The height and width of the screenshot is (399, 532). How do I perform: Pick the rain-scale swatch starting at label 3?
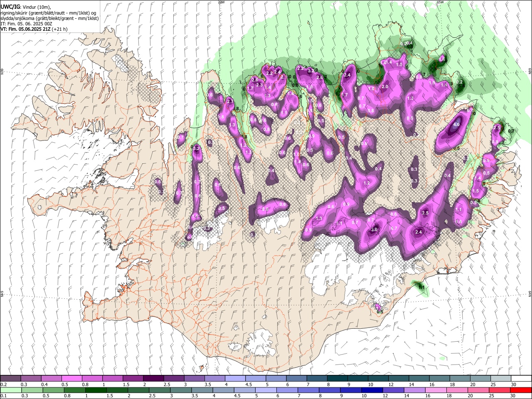coord(181,390)
